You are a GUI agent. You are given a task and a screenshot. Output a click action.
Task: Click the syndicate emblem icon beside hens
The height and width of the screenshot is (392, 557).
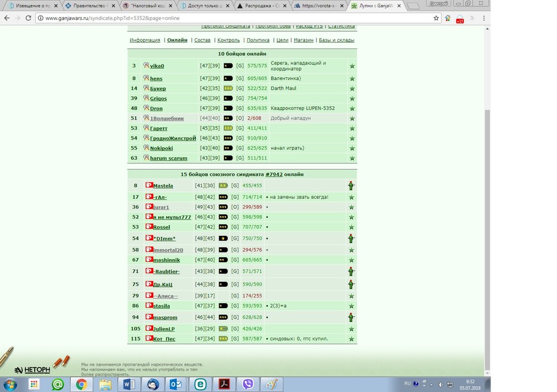[x=146, y=78]
